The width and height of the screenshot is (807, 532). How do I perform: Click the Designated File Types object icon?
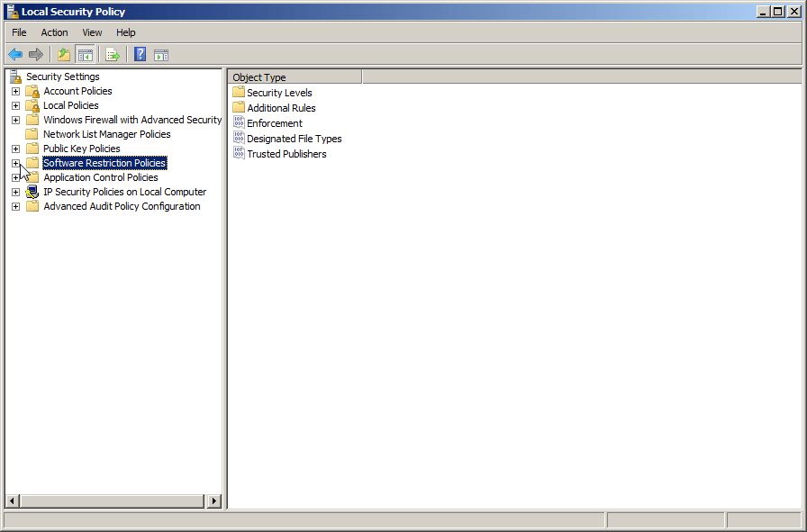click(x=239, y=138)
